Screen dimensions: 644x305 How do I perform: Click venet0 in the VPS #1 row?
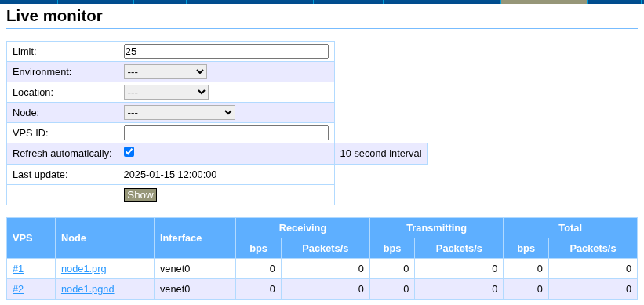click(x=175, y=269)
